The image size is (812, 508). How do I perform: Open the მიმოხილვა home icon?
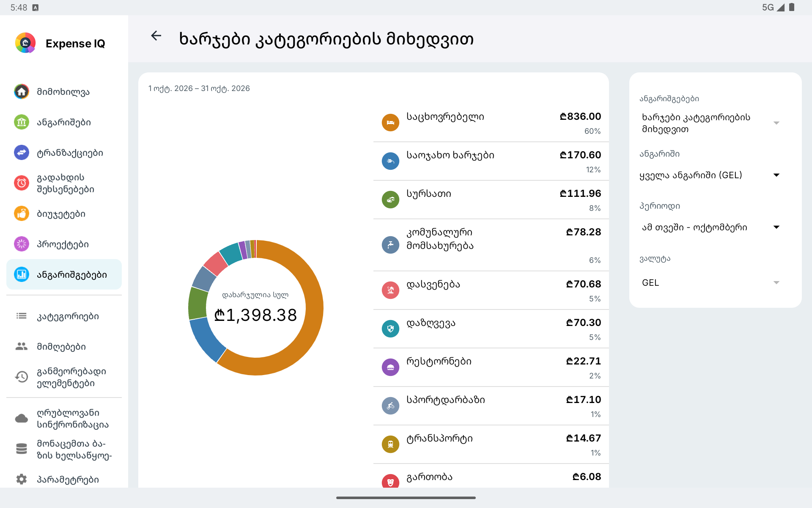(x=22, y=91)
